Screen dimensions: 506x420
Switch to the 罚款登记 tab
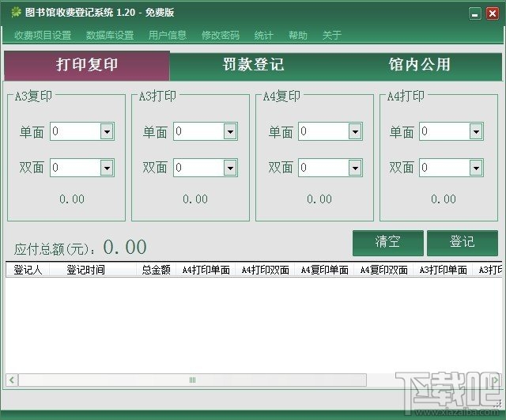[253, 66]
